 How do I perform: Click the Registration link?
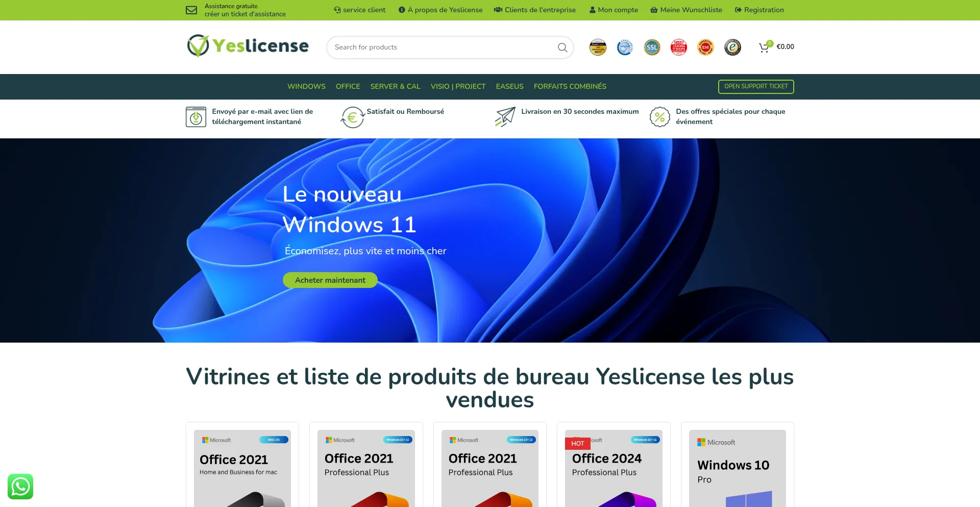coord(759,10)
